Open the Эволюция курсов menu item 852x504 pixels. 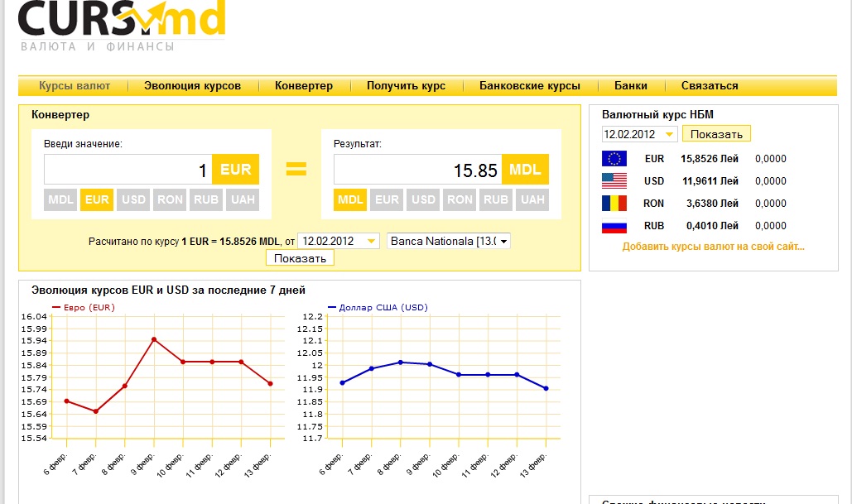(192, 86)
